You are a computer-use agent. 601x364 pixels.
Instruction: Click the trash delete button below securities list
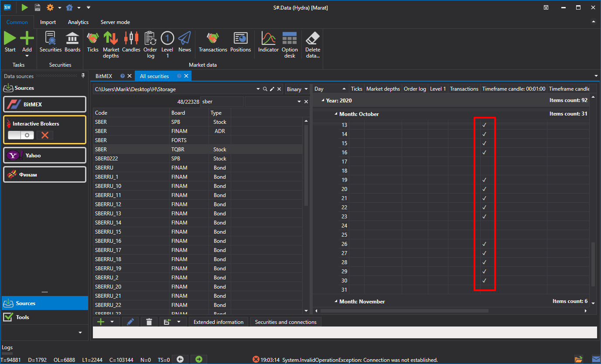pyautogui.click(x=149, y=322)
